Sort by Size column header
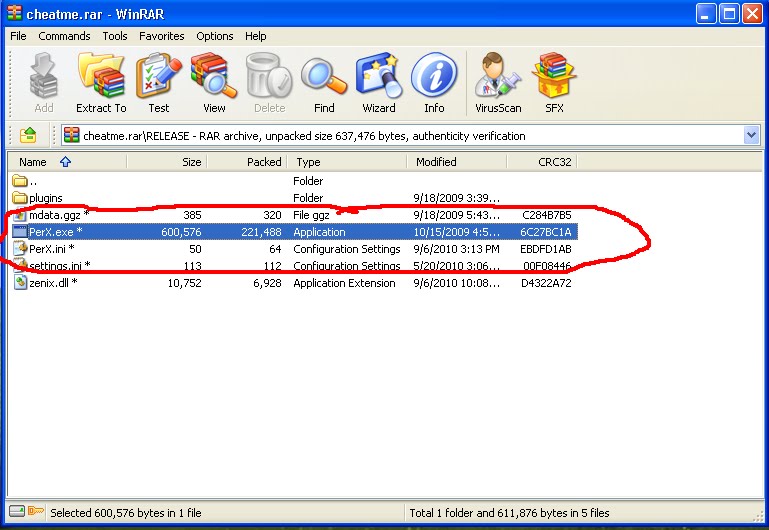769x530 pixels. tap(167, 162)
